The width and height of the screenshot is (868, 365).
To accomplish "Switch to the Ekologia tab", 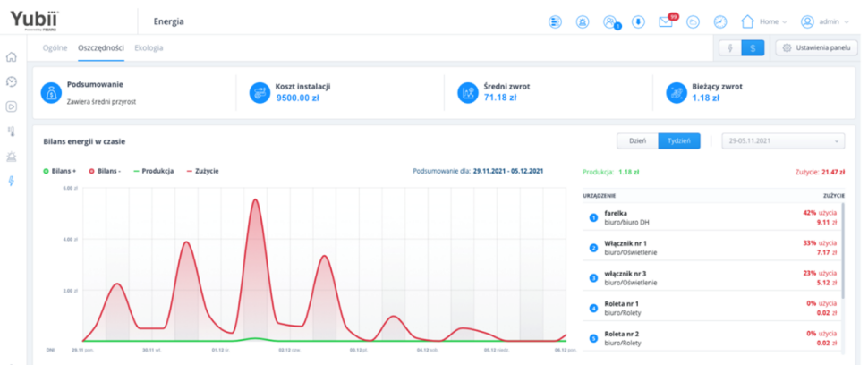I will 149,47.
